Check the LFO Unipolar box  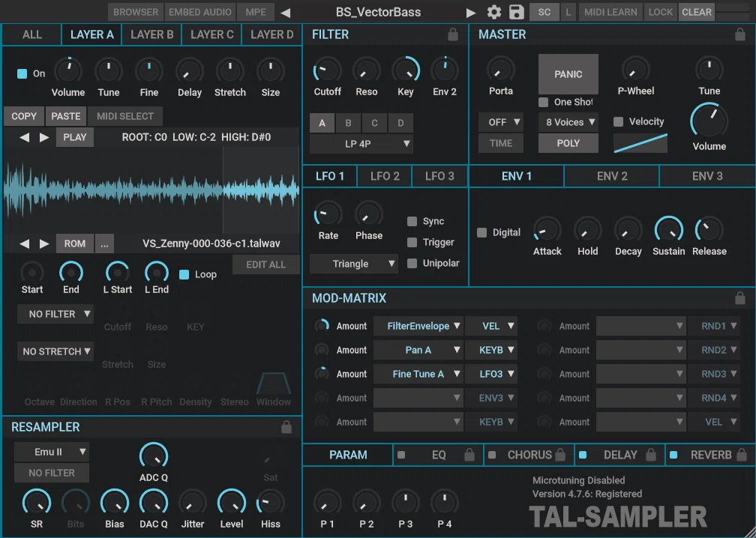tap(412, 263)
